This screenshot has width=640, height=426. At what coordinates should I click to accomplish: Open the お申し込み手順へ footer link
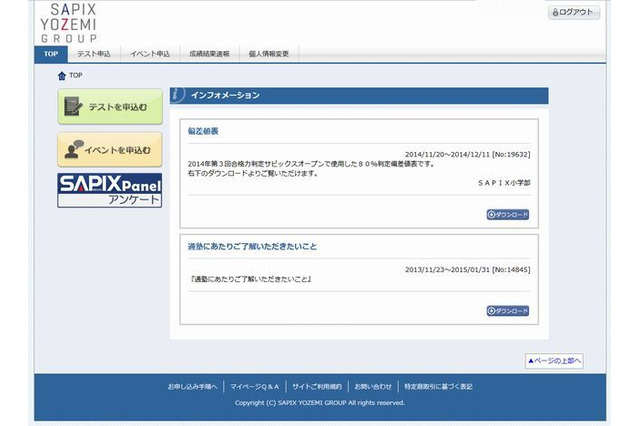pyautogui.click(x=192, y=386)
